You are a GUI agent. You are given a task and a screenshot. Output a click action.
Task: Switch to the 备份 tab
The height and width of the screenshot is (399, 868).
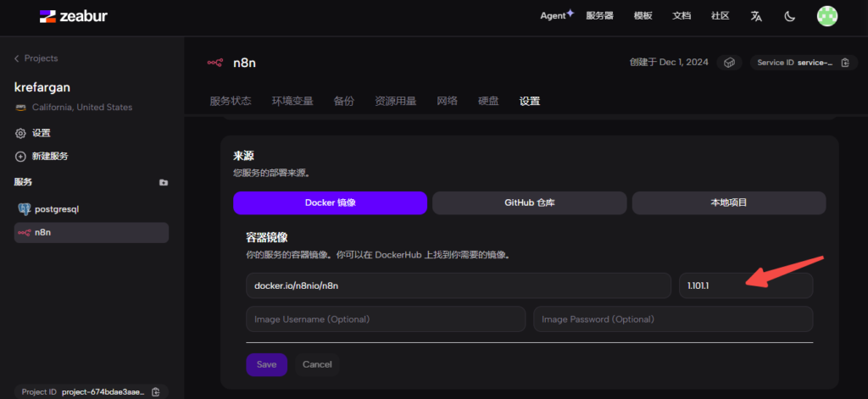[x=344, y=102]
